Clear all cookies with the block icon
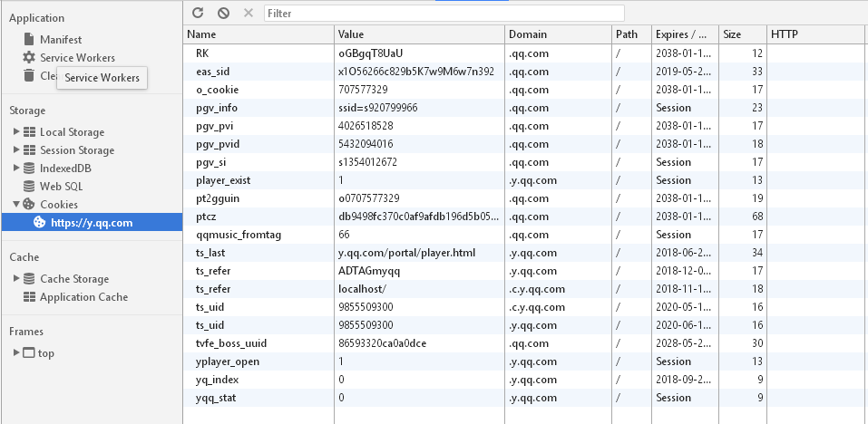 tap(223, 14)
